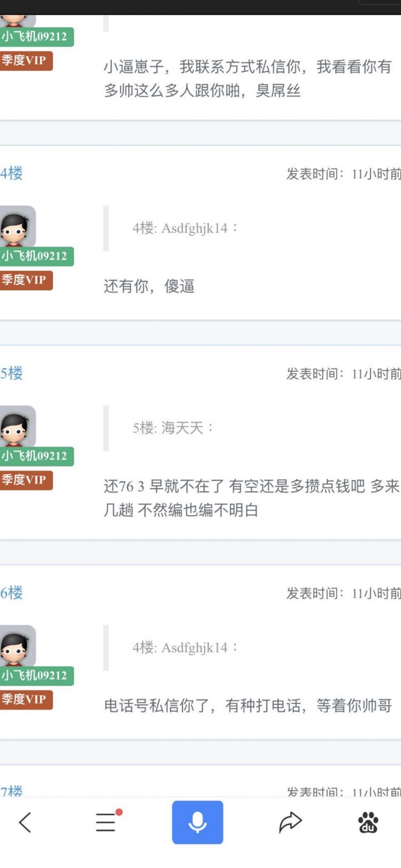Select the 5楼 floor label
The width and height of the screenshot is (401, 868).
(x=11, y=373)
